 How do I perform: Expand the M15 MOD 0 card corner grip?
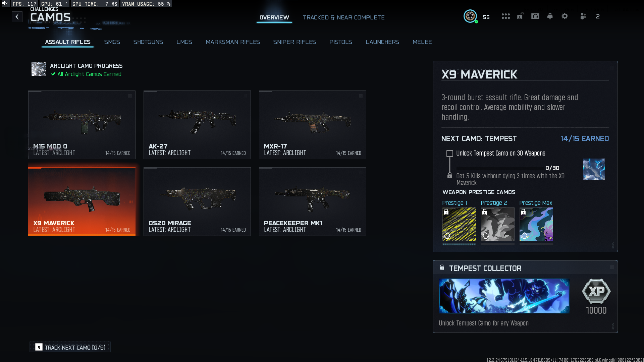click(x=130, y=96)
